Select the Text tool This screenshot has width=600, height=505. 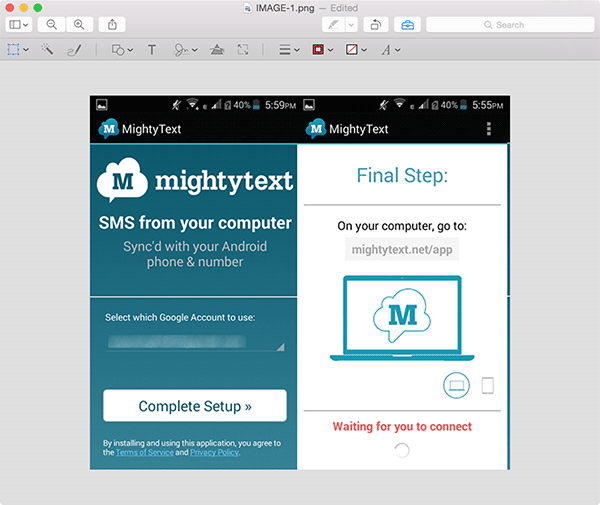point(152,50)
